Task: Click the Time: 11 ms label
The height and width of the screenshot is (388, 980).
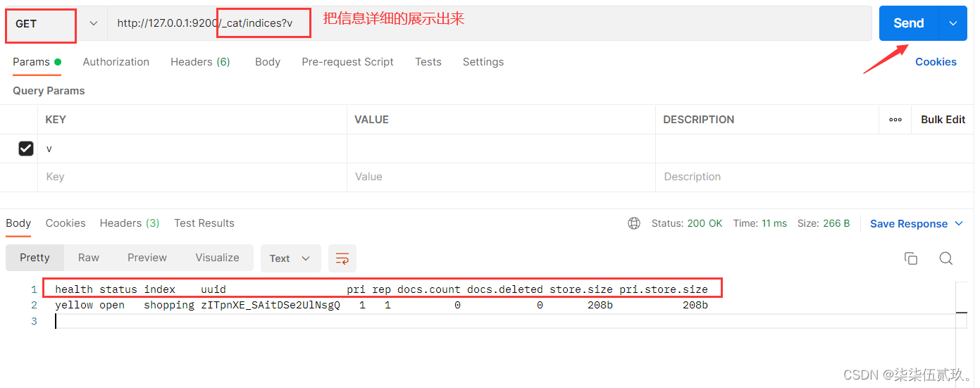Action: pyautogui.click(x=760, y=223)
